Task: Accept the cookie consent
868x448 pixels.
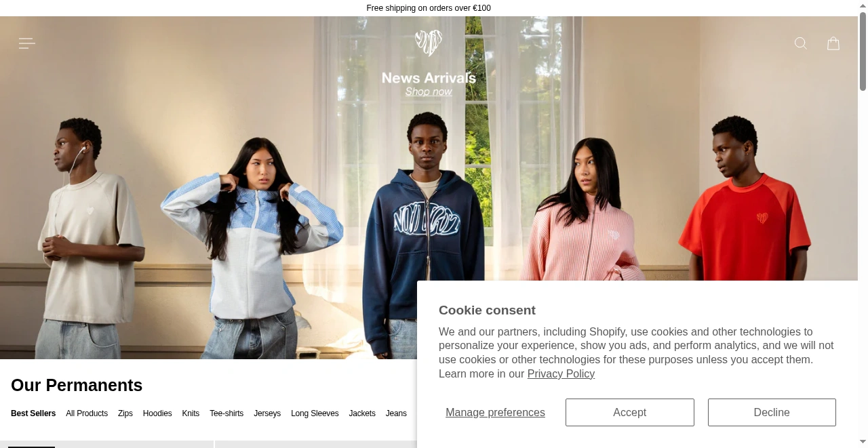Action: point(630,413)
